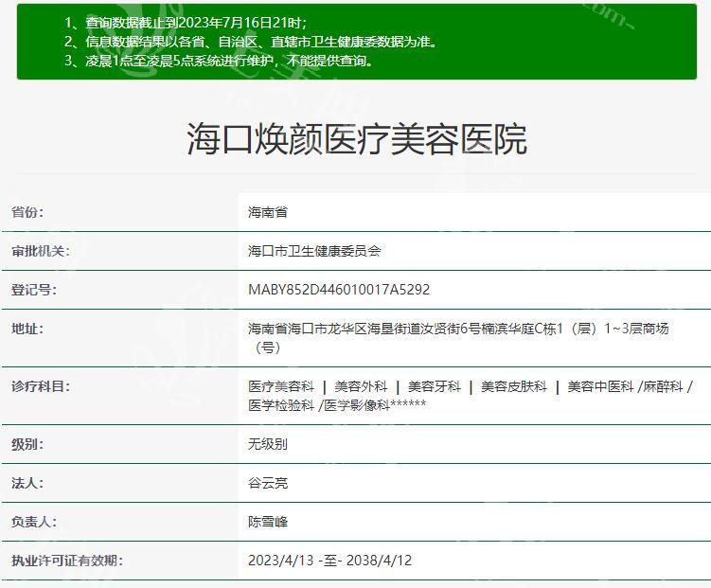Click the 执业许可证有效期 row label
711x588 pixels.
click(x=66, y=561)
